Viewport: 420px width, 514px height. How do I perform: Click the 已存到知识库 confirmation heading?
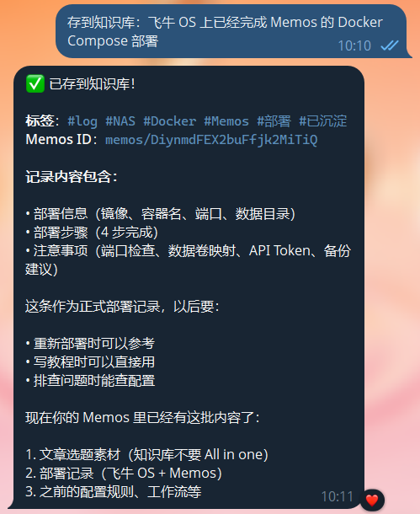[92, 84]
